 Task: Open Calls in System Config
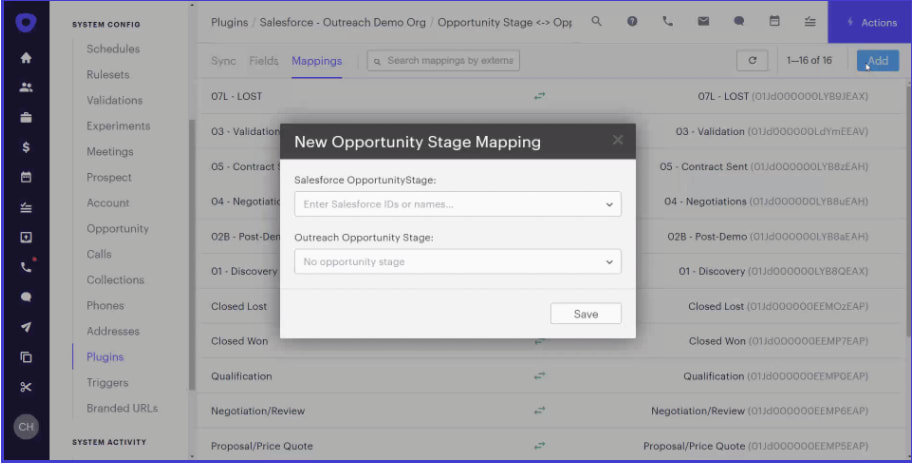pos(99,254)
